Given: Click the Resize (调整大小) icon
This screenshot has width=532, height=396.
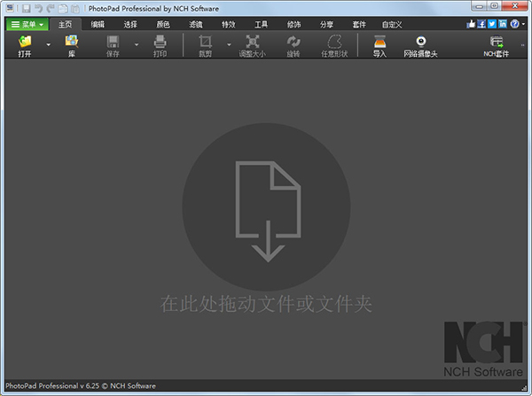Looking at the screenshot, I should point(252,43).
